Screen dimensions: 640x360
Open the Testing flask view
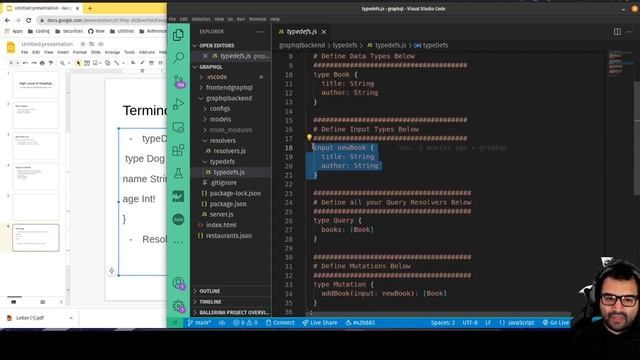click(x=178, y=173)
